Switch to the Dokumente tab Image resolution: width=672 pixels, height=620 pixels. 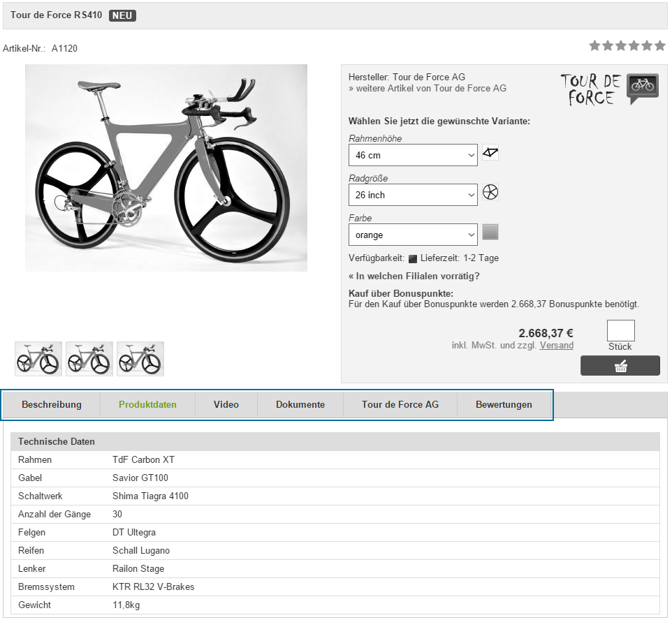pos(300,404)
